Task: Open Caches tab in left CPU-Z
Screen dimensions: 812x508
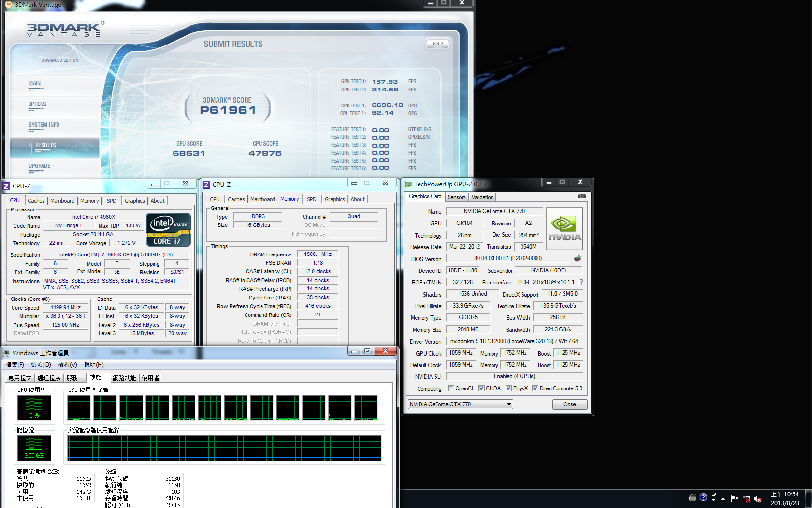Action: click(36, 201)
